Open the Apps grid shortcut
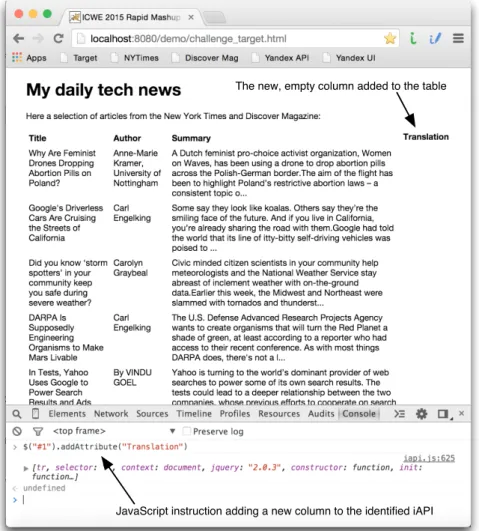 click(x=29, y=58)
